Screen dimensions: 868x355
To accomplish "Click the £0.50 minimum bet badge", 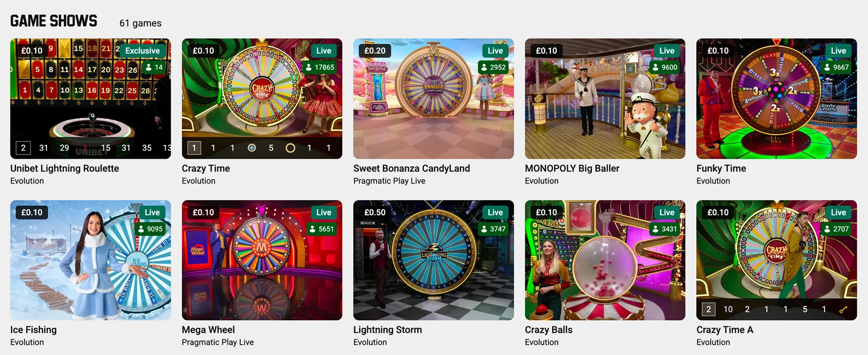I will pos(375,212).
